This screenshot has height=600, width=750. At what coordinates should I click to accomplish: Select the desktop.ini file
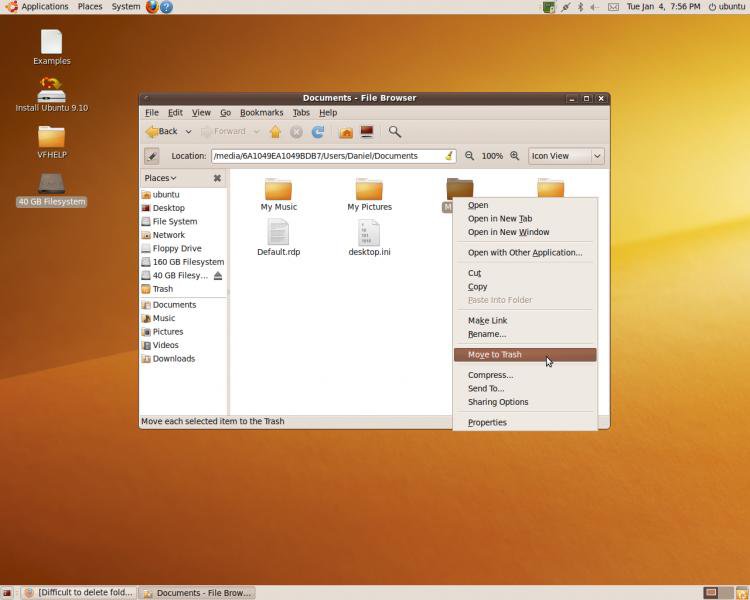[x=369, y=238]
